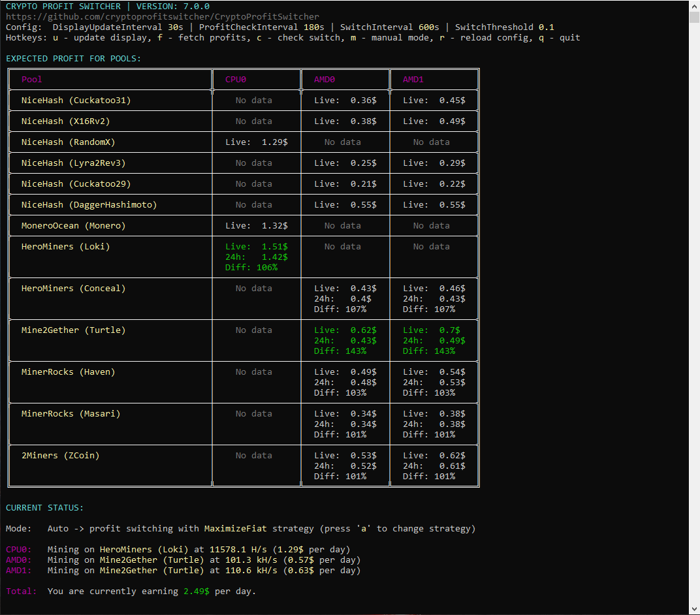Click 'Live: 0.36$' in Cuckatoo31 AMD0 cell

(345, 101)
